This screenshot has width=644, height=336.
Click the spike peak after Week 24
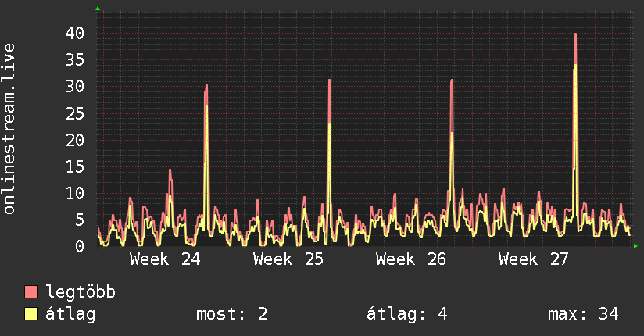pyautogui.click(x=206, y=86)
